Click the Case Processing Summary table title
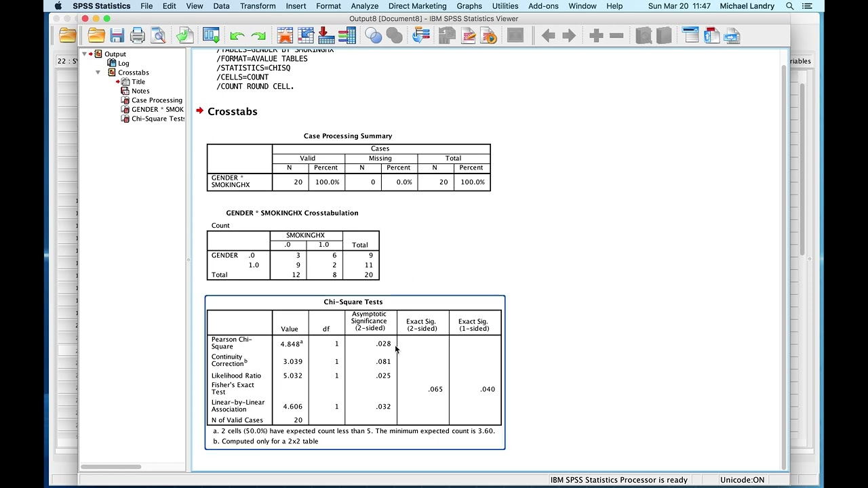The width and height of the screenshot is (868, 488). tap(348, 136)
